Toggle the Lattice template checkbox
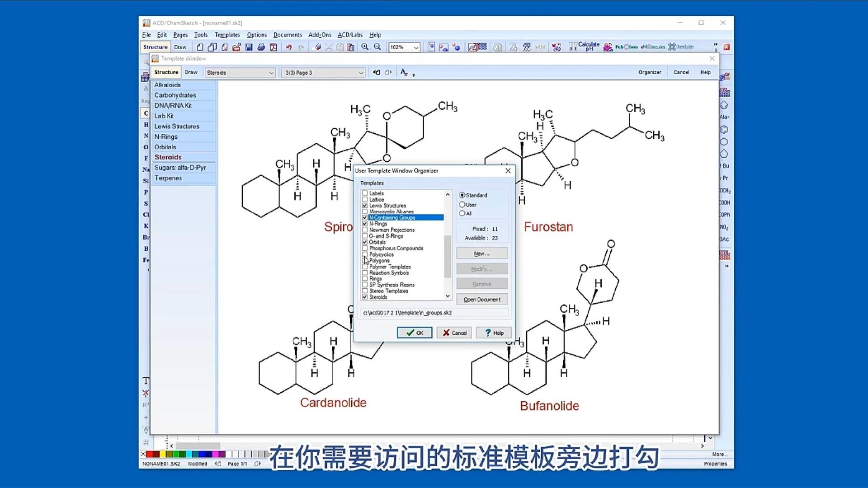Image resolution: width=868 pixels, height=488 pixels. (x=365, y=199)
